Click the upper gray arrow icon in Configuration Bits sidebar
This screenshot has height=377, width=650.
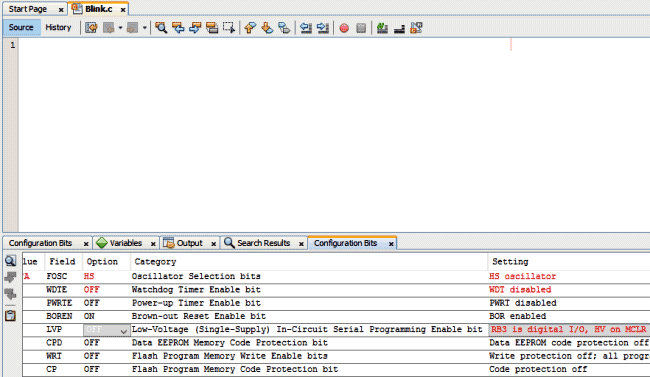pyautogui.click(x=10, y=277)
